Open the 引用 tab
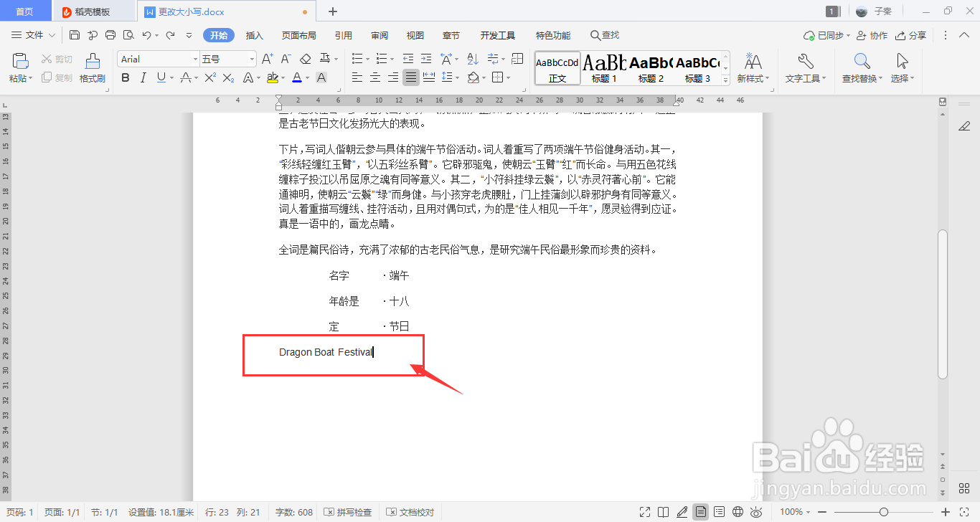The image size is (980, 522). point(343,35)
